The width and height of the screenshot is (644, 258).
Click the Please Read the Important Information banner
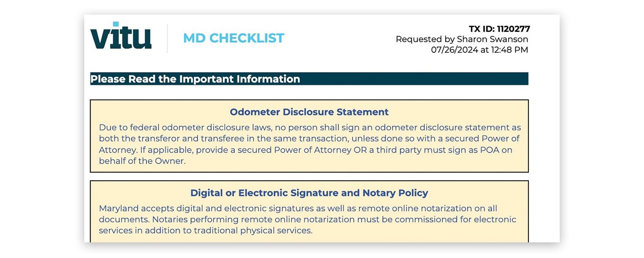click(309, 79)
